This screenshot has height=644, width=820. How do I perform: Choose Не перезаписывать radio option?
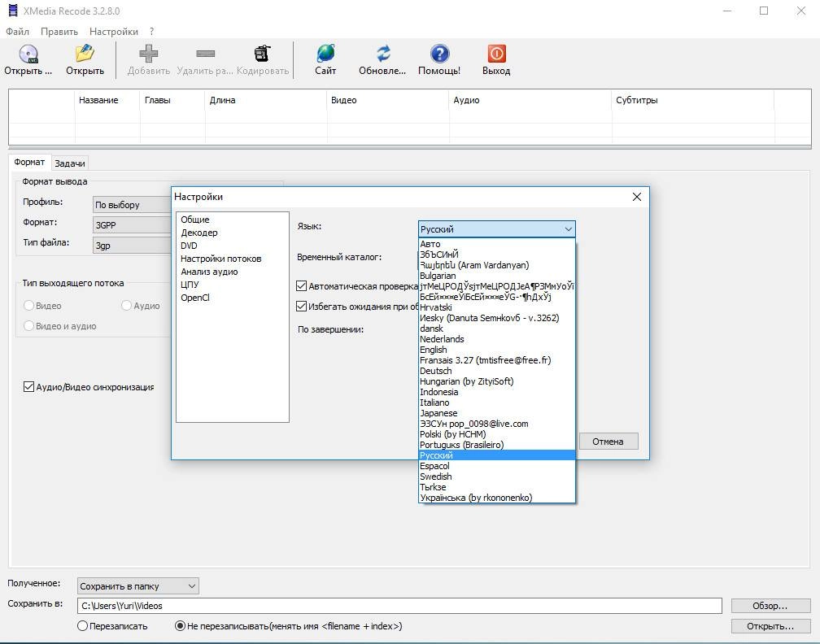[180, 626]
